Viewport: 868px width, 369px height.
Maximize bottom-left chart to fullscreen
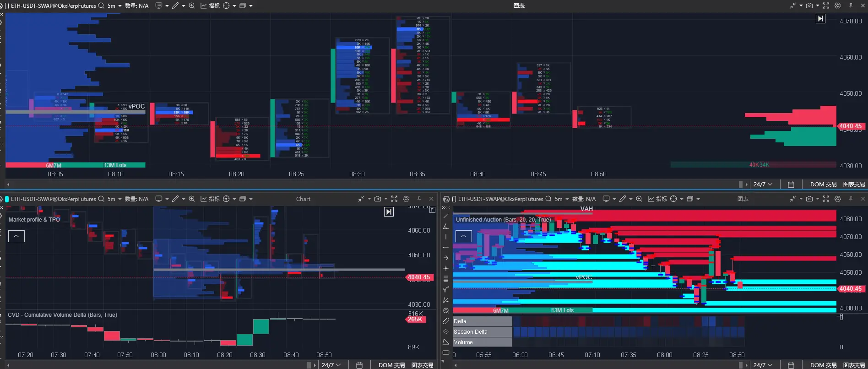point(394,199)
